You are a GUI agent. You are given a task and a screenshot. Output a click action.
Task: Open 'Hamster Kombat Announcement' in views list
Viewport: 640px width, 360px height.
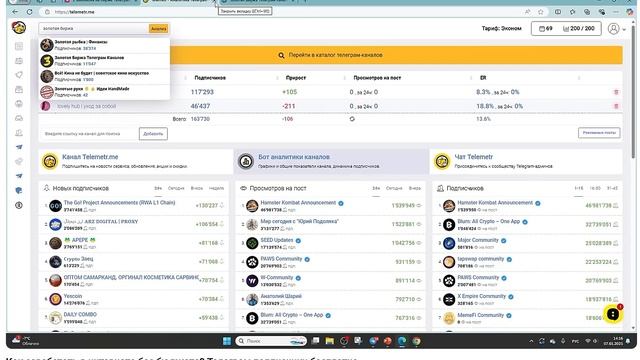298,203
